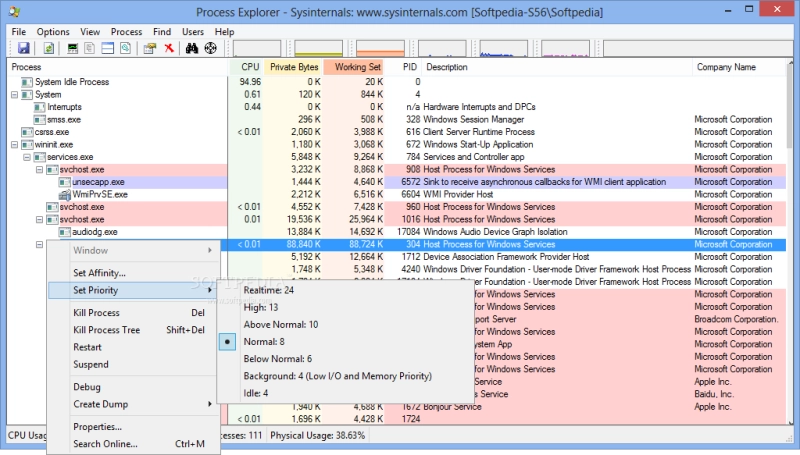Open Properties via the toolbar icon
This screenshot has height=455, width=800.
click(149, 48)
